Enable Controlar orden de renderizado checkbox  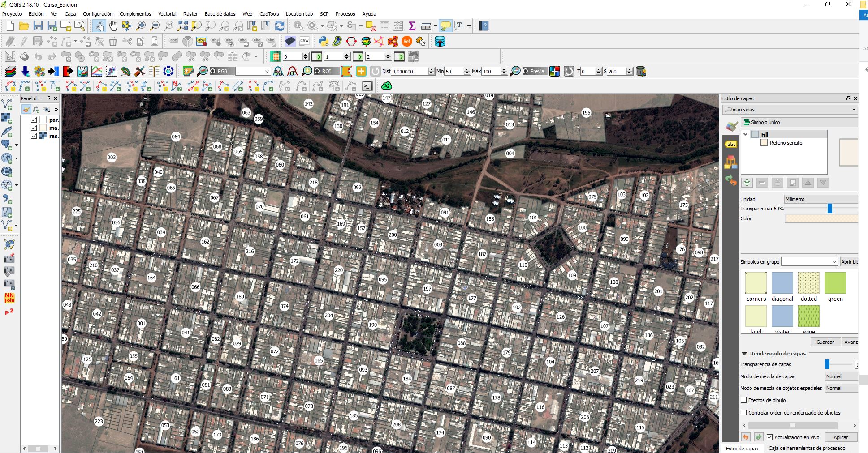point(744,413)
